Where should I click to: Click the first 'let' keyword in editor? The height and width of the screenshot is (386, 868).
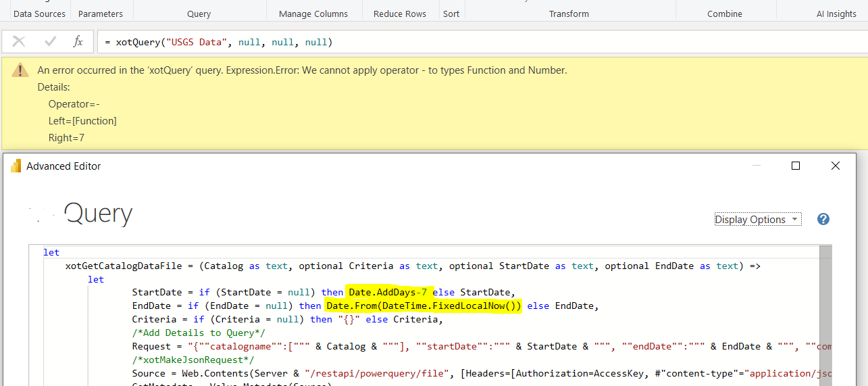pyautogui.click(x=51, y=252)
